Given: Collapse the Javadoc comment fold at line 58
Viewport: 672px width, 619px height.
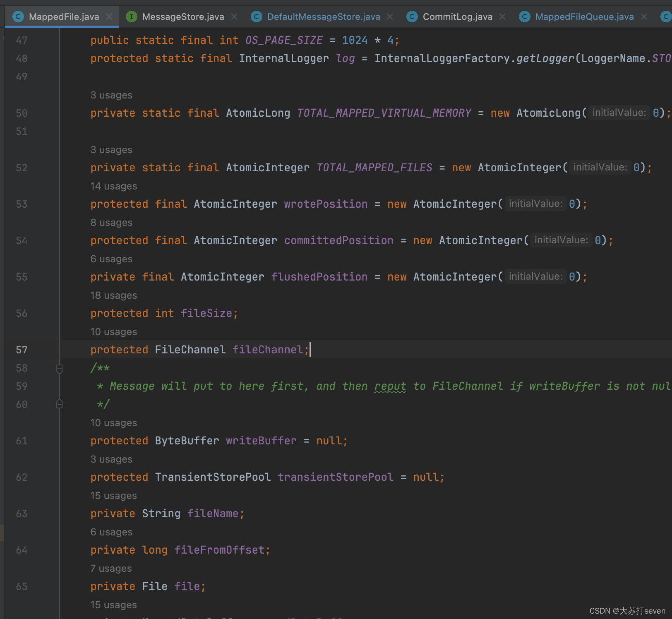Looking at the screenshot, I should pos(60,368).
